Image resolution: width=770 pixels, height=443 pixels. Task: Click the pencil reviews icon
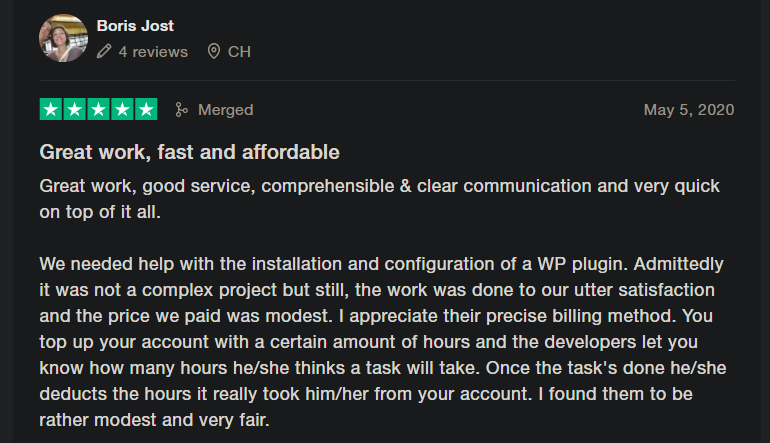point(104,52)
